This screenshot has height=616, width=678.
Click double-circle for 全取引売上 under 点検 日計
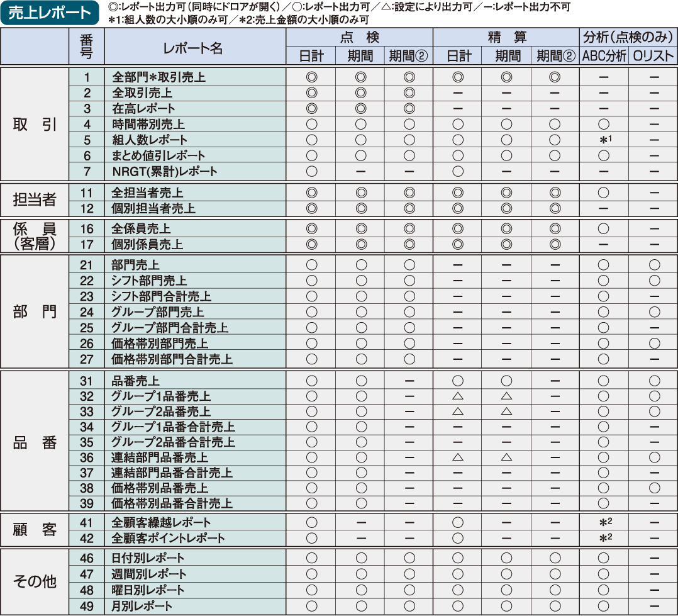point(311,92)
